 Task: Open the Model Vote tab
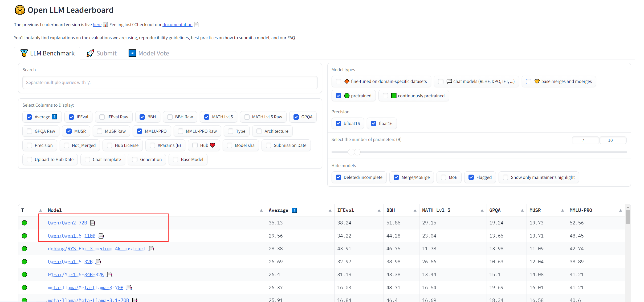[149, 53]
